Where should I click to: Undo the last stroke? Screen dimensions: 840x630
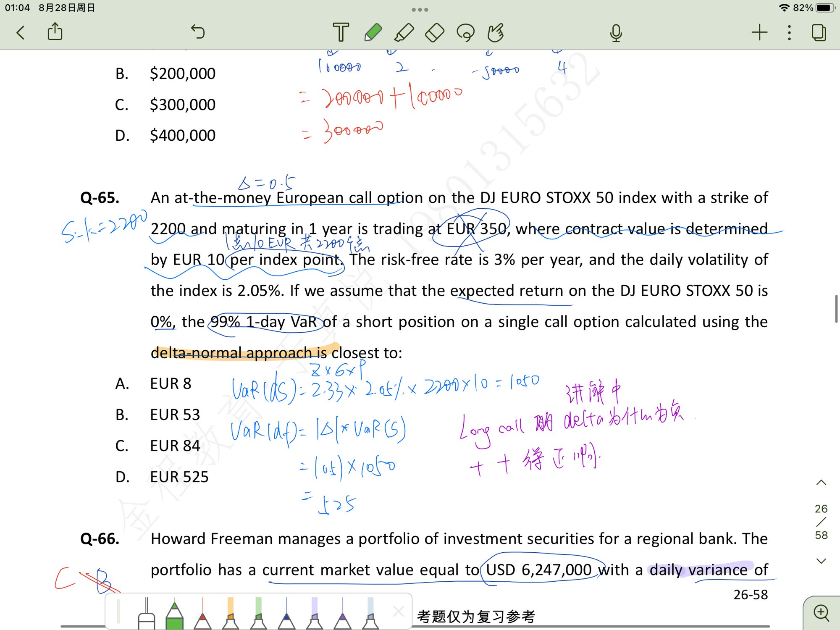pyautogui.click(x=198, y=31)
